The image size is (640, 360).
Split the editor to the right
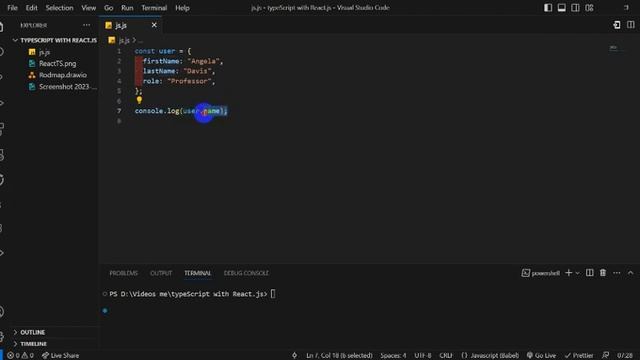pyautogui.click(x=631, y=25)
